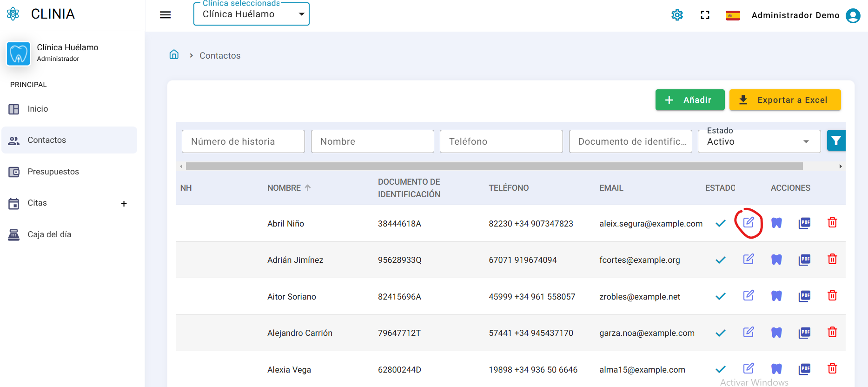
Task: Click scrollbar left arrow
Action: [181, 166]
